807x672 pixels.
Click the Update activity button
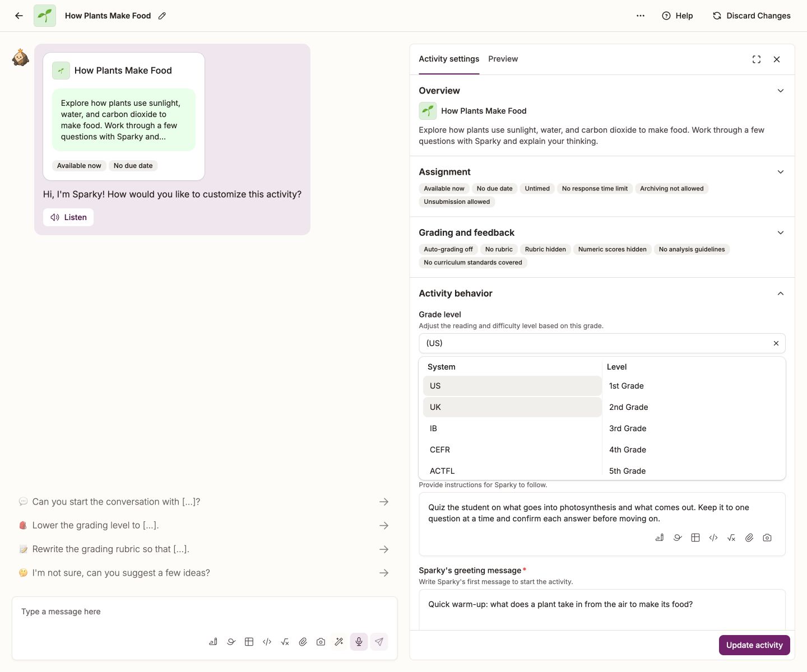pyautogui.click(x=754, y=645)
